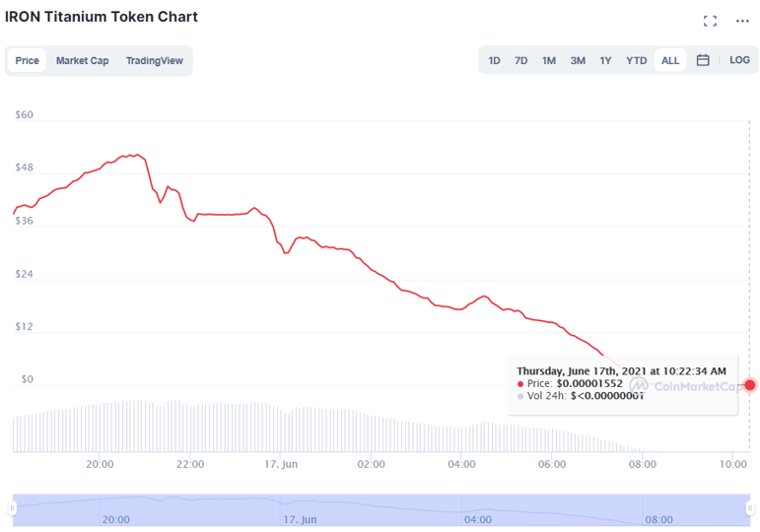Switch to the Market Cap tab
The height and width of the screenshot is (532, 760).
82,61
